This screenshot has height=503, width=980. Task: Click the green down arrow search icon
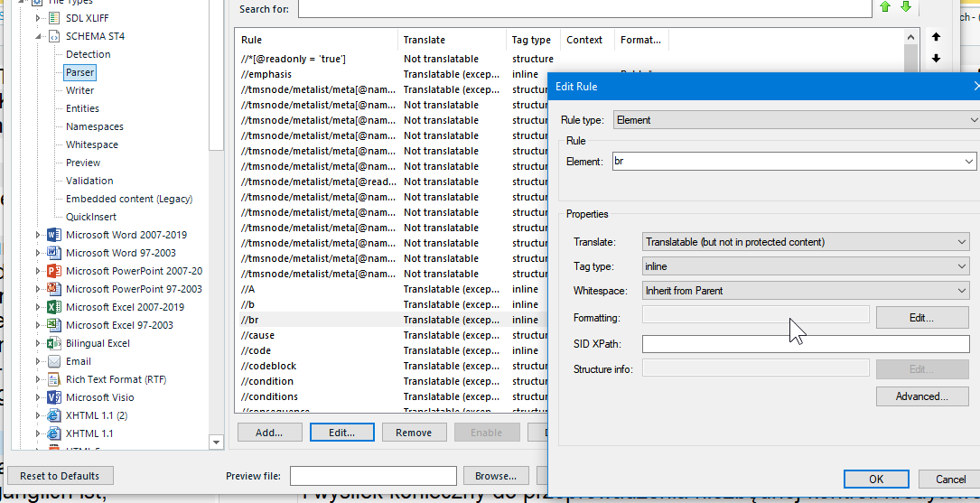coord(906,7)
